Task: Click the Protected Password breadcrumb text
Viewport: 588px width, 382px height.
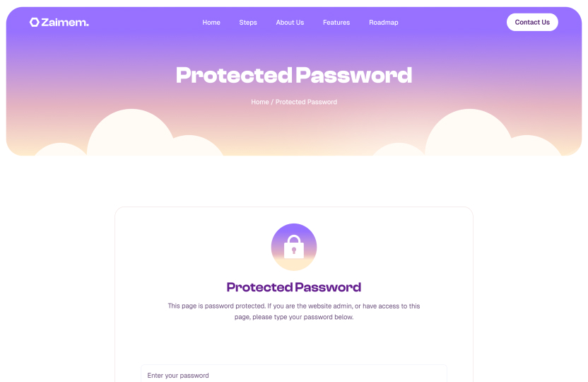Action: (306, 102)
